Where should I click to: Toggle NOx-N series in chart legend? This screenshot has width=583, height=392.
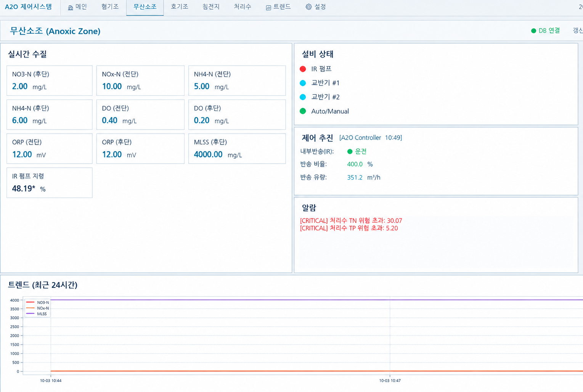(37, 308)
